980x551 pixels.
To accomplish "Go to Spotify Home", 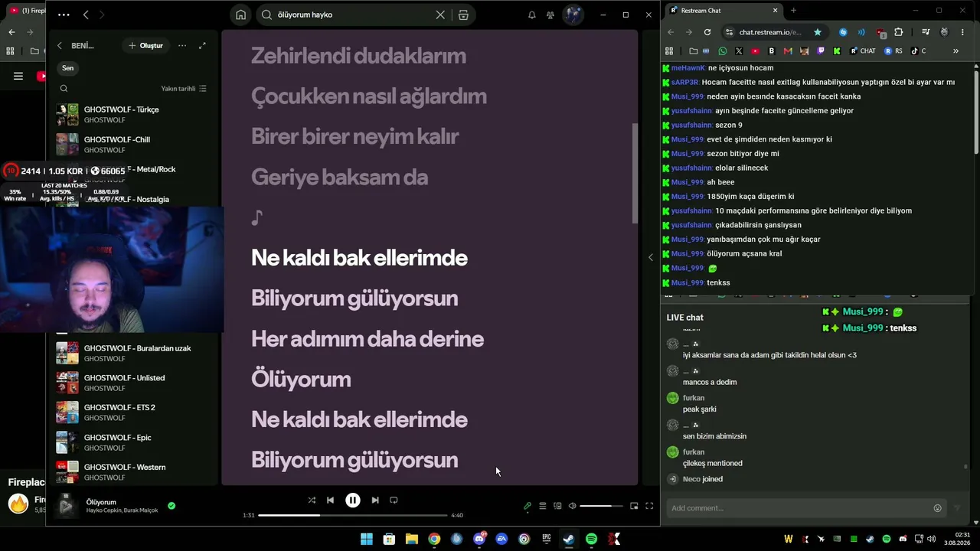I will coord(240,15).
